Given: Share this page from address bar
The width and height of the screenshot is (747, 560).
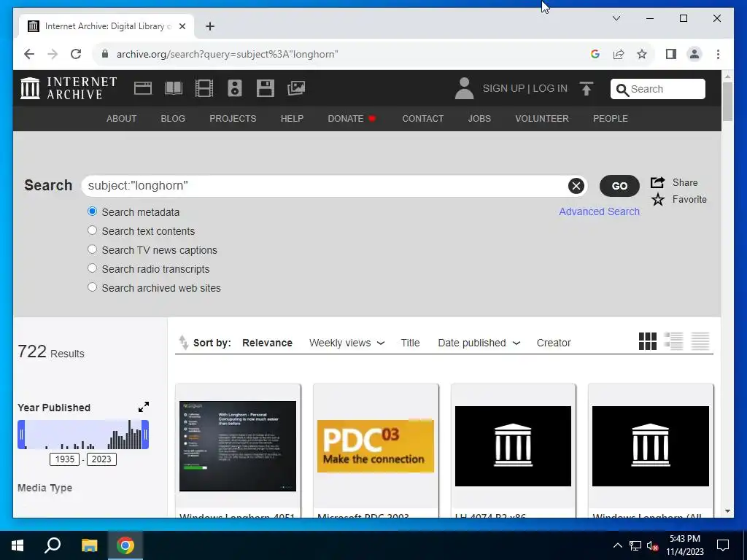Looking at the screenshot, I should pos(619,54).
